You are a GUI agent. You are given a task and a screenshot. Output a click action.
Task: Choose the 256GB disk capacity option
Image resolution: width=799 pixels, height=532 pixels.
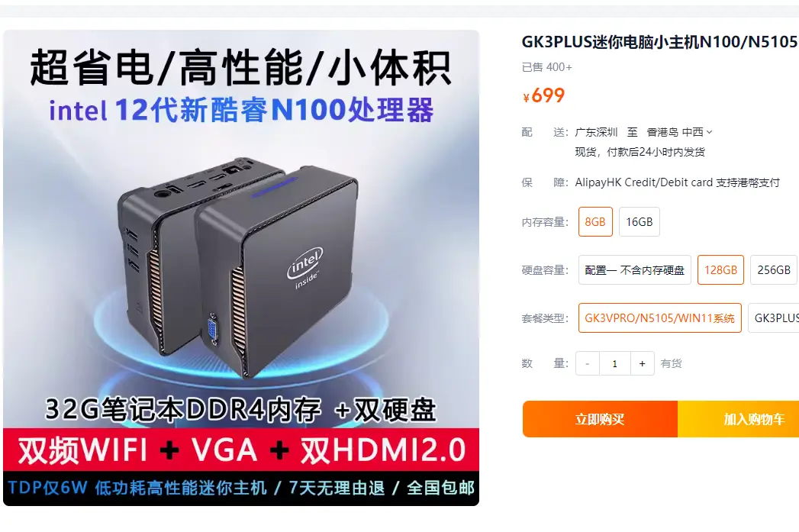coord(774,269)
